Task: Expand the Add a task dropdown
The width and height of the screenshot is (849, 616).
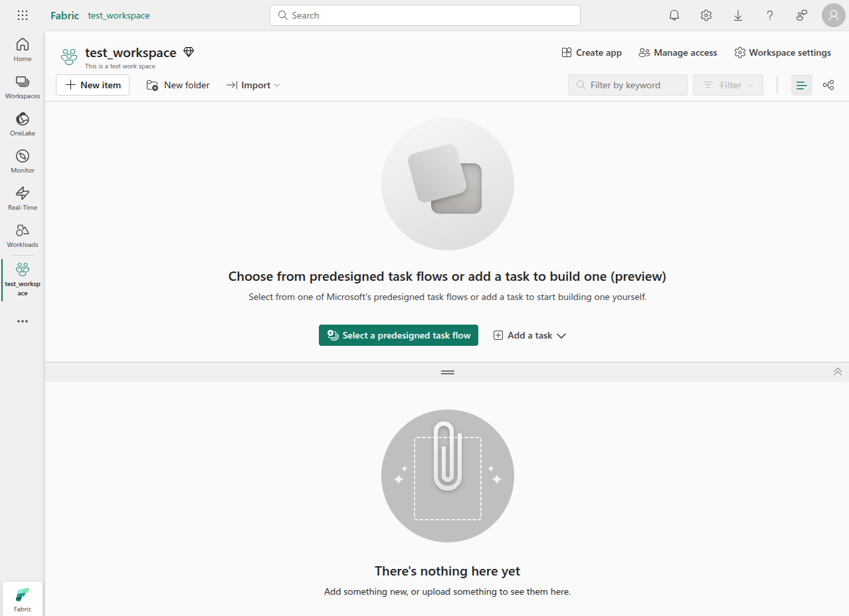Action: click(529, 335)
